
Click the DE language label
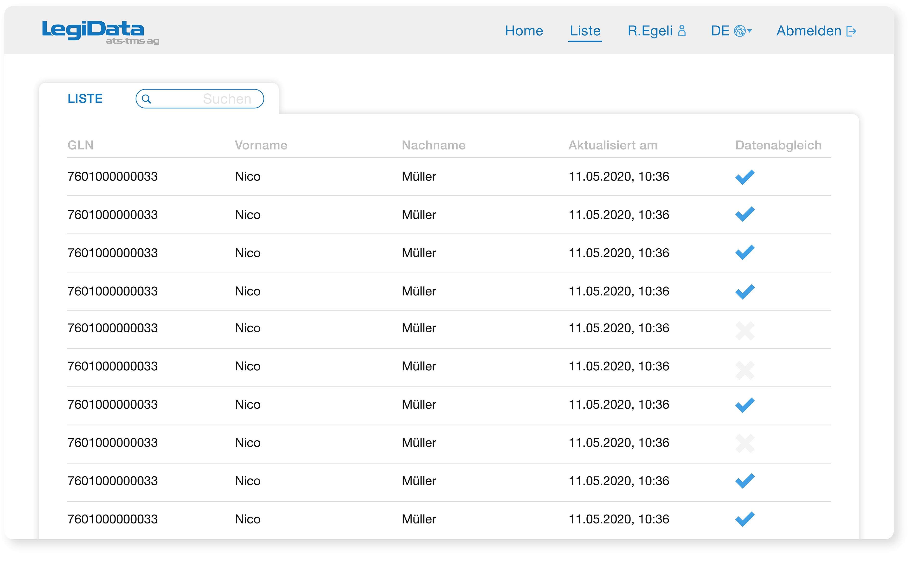click(720, 31)
